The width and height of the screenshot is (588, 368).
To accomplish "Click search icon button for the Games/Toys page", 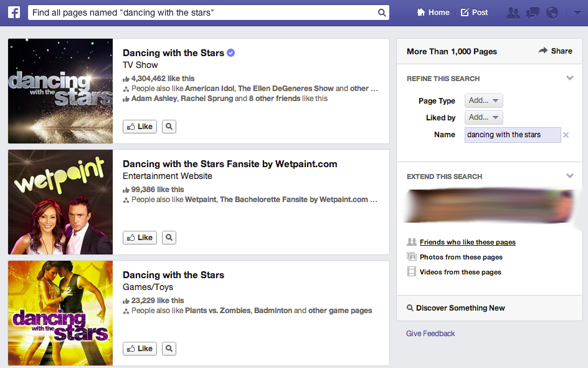I will [169, 349].
